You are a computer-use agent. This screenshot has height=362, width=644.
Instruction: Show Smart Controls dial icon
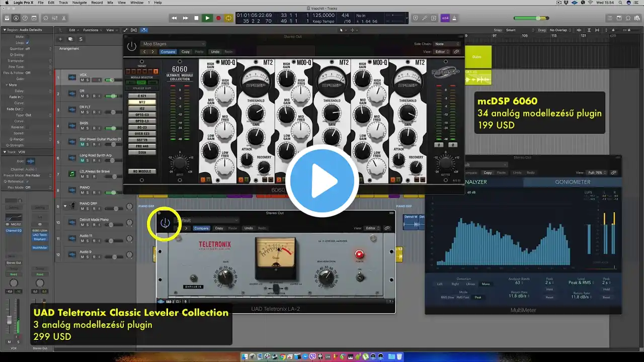(46, 18)
